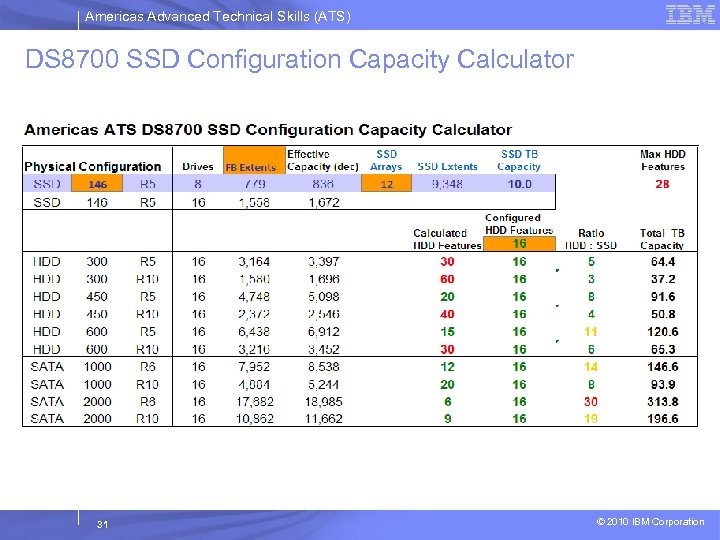Click the Total TB Capacity value '93.9'
The height and width of the screenshot is (540, 720).
point(663,384)
